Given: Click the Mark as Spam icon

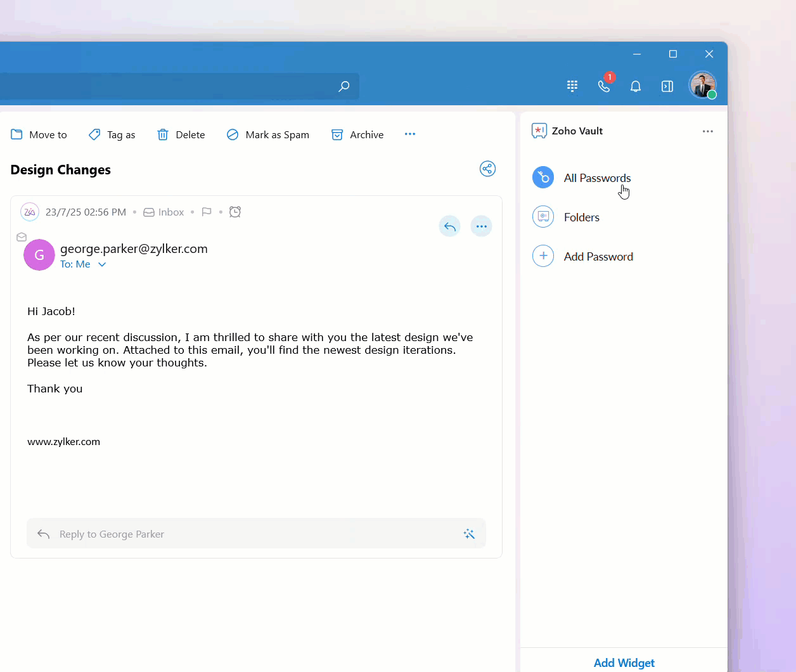Looking at the screenshot, I should (x=233, y=134).
